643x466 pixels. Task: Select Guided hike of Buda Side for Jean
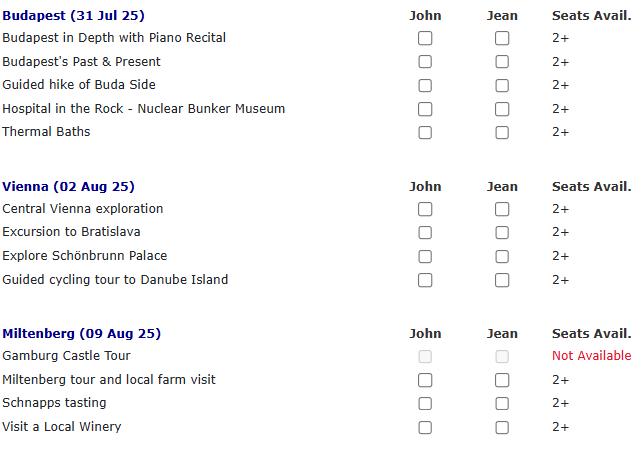[x=502, y=85]
